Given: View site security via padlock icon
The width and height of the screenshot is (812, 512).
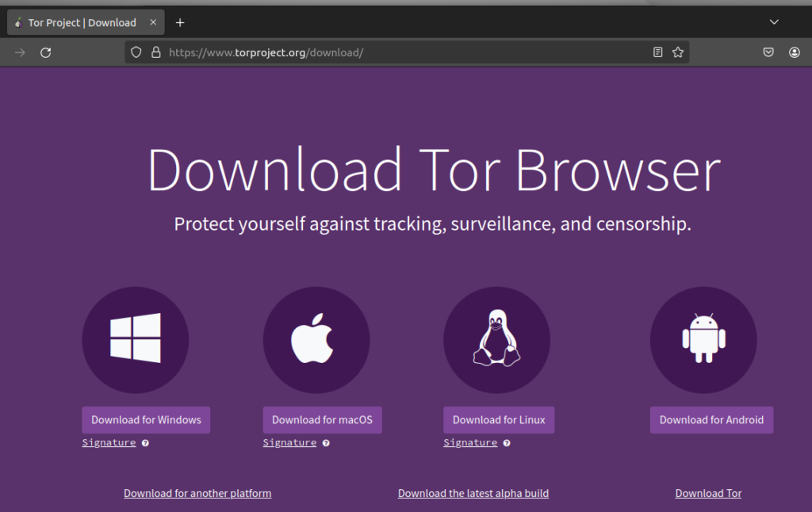Looking at the screenshot, I should point(155,52).
